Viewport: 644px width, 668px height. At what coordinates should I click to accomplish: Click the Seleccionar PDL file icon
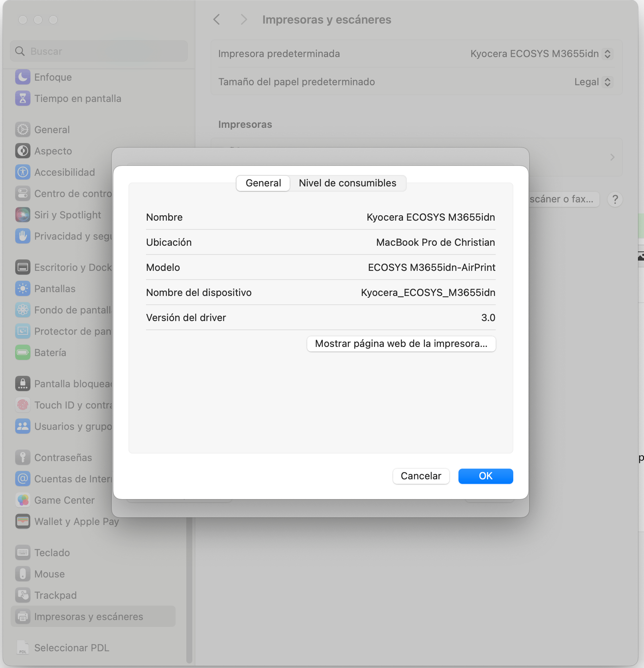(23, 648)
